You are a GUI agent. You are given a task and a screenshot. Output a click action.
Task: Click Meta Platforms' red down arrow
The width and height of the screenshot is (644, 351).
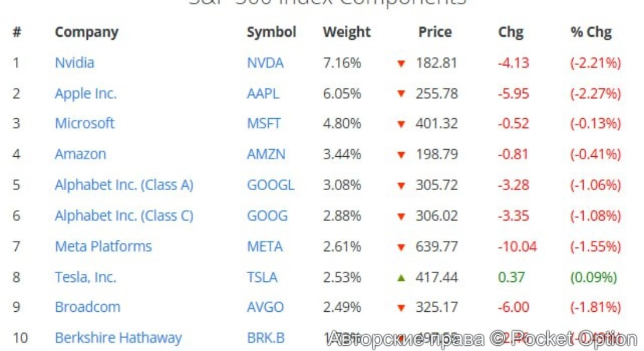401,247
